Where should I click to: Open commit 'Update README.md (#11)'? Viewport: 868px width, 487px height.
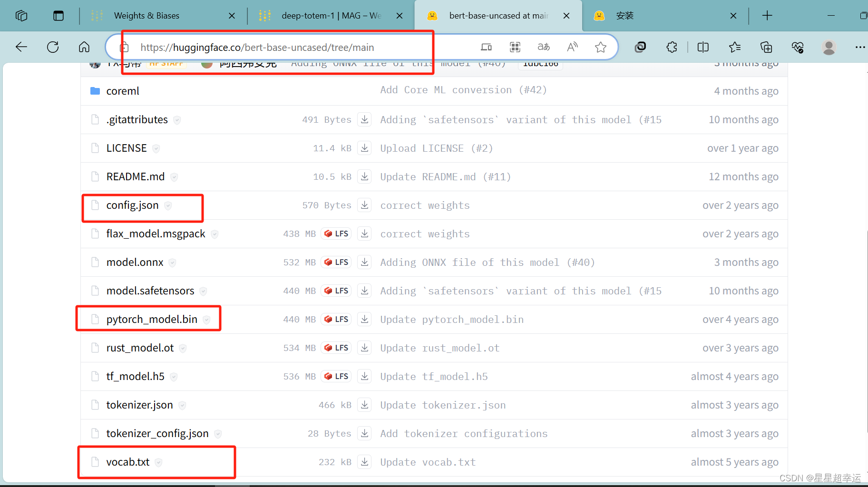coord(445,176)
